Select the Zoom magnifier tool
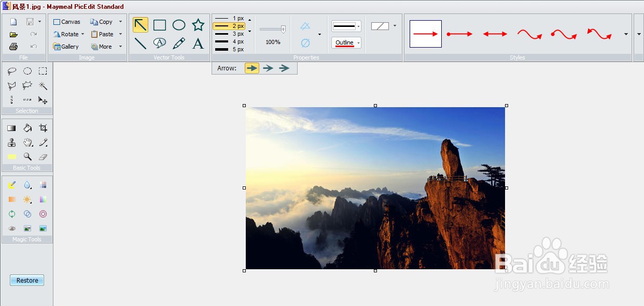 click(27, 156)
